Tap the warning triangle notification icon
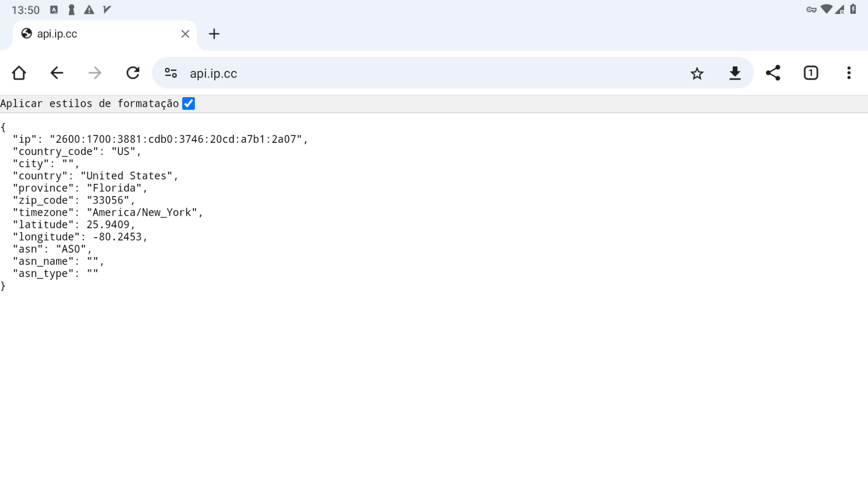 point(89,10)
